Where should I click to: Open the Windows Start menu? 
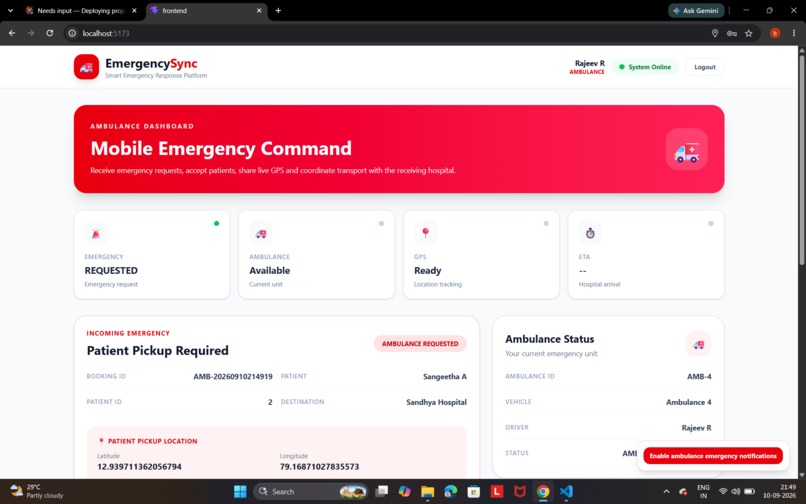(240, 492)
